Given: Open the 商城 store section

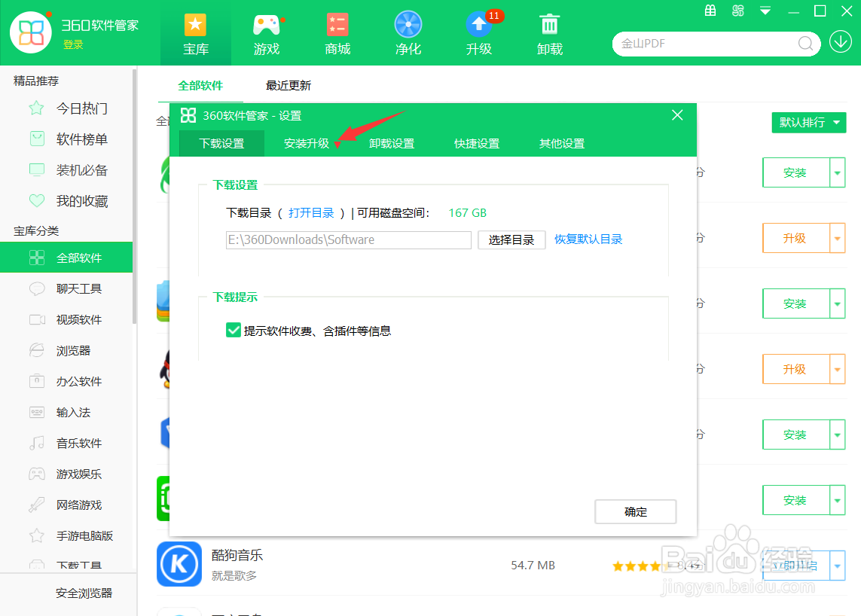Looking at the screenshot, I should point(337,34).
